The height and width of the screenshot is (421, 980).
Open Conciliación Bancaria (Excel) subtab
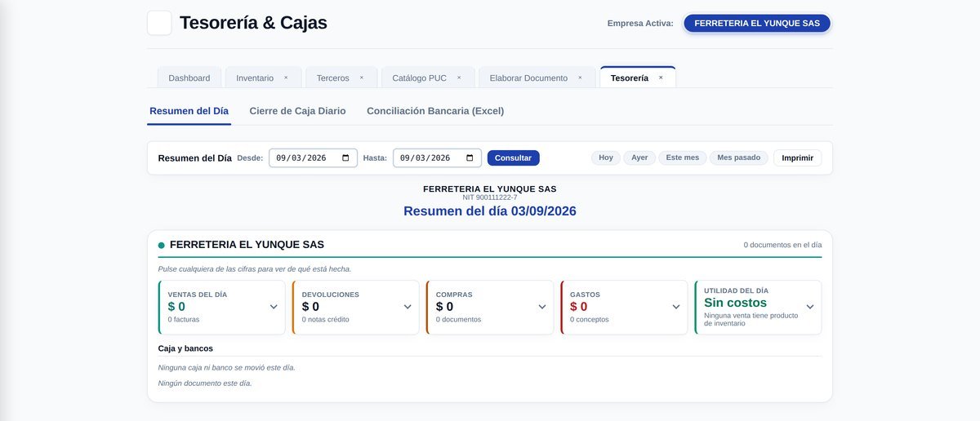click(x=435, y=111)
